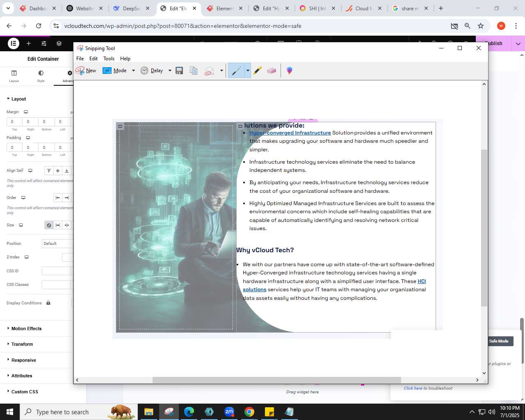Click the Padding responsive device icon

coord(28,138)
